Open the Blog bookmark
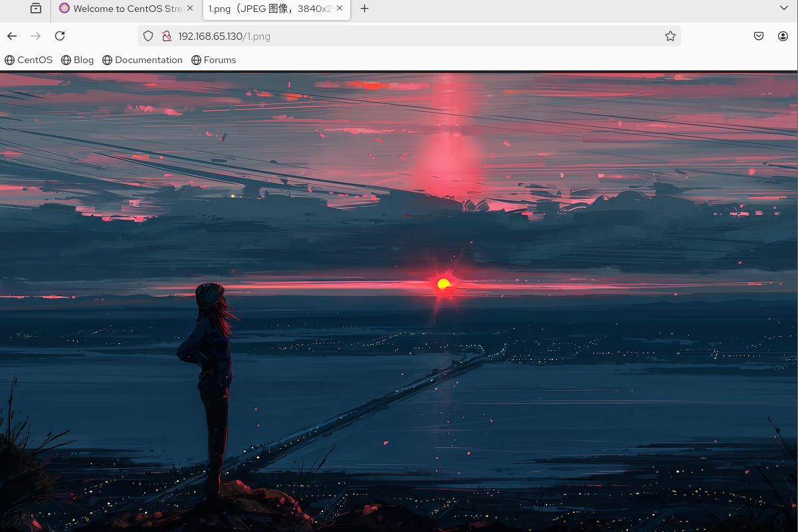The width and height of the screenshot is (798, 532). tap(78, 60)
